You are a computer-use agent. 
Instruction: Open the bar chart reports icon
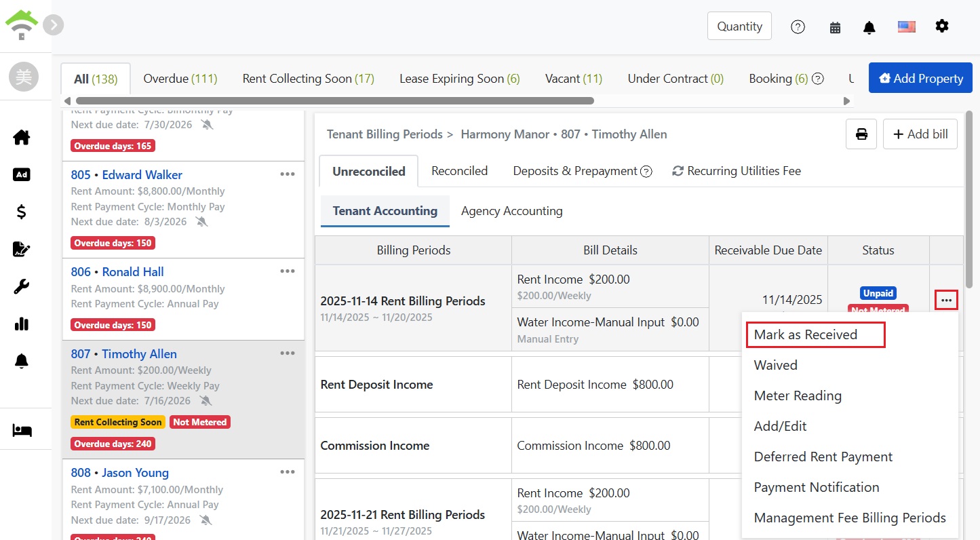(22, 324)
